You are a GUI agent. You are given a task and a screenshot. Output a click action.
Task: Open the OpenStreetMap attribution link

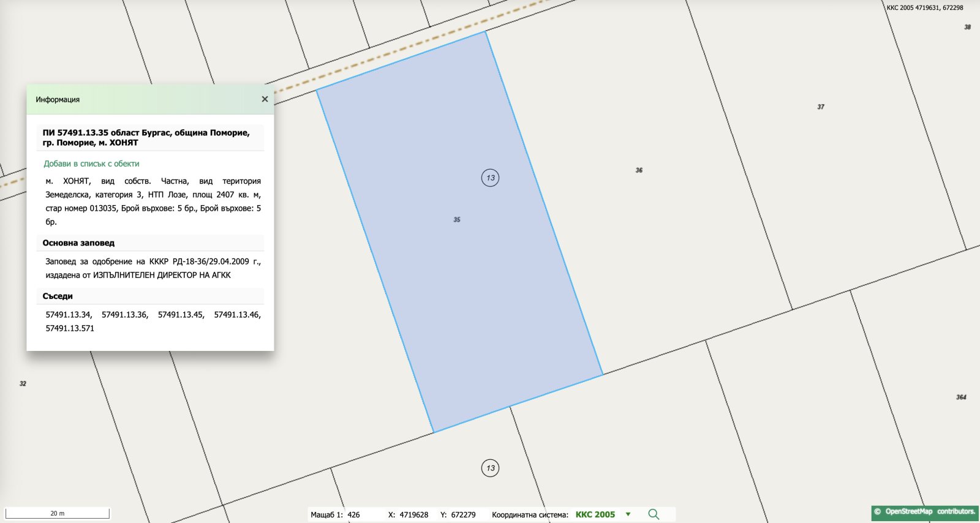[924, 511]
